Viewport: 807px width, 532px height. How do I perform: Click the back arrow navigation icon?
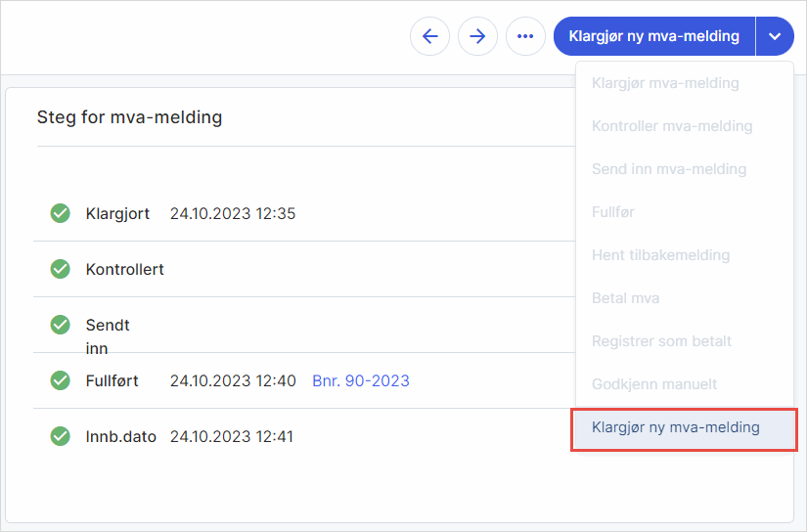point(429,36)
